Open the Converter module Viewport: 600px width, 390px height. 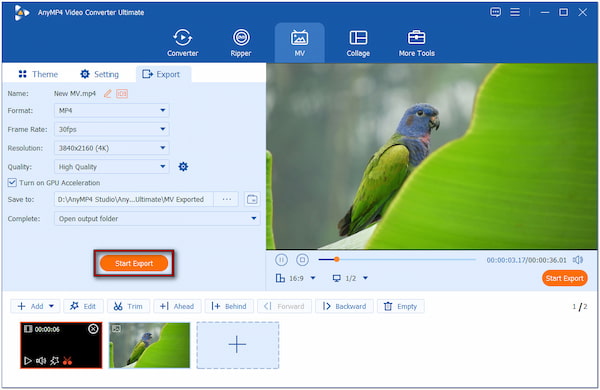pos(183,42)
